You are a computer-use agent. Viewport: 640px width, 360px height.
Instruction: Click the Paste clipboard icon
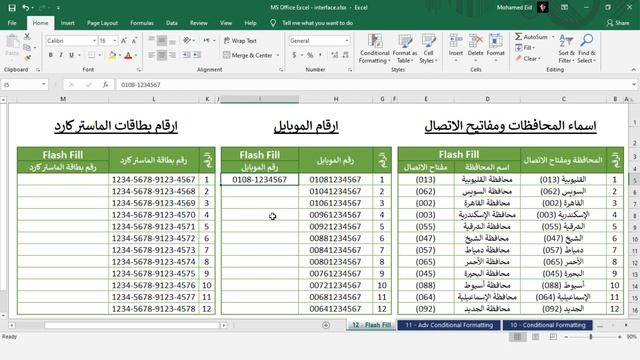[x=12, y=42]
